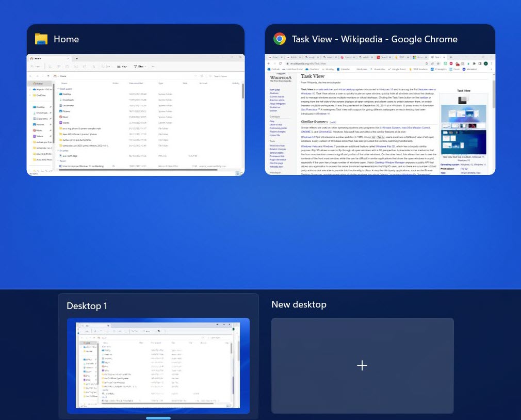
Task: Click the Google Chrome icon in the window header
Action: click(280, 39)
